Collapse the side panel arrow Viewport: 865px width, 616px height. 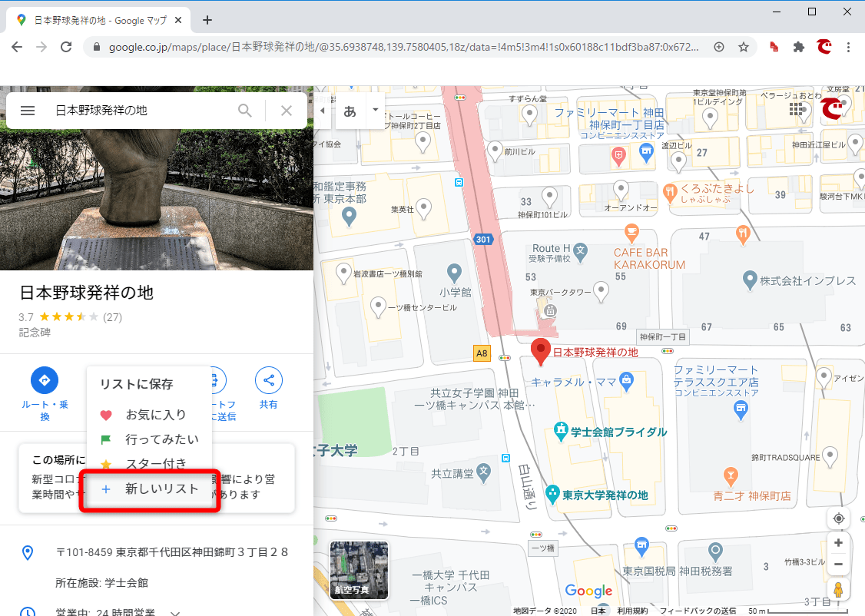[x=323, y=111]
